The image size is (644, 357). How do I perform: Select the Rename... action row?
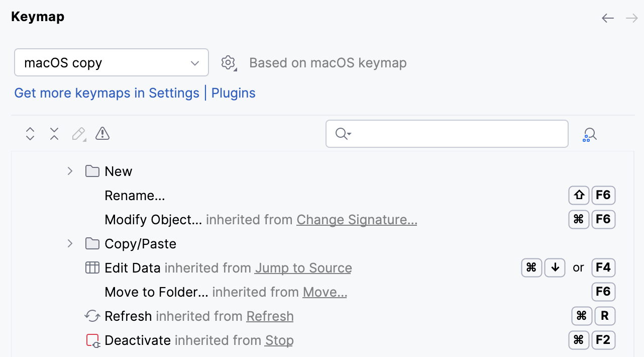point(135,195)
